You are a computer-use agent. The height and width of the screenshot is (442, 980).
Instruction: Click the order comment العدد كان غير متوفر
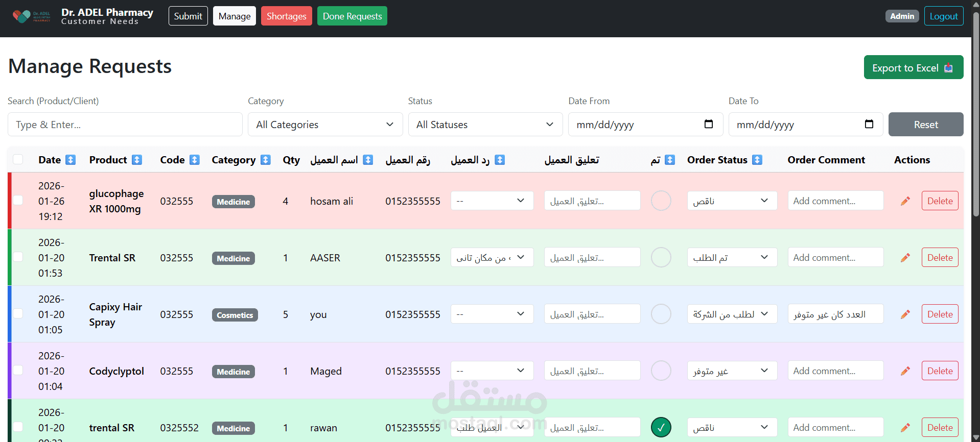[x=835, y=314]
